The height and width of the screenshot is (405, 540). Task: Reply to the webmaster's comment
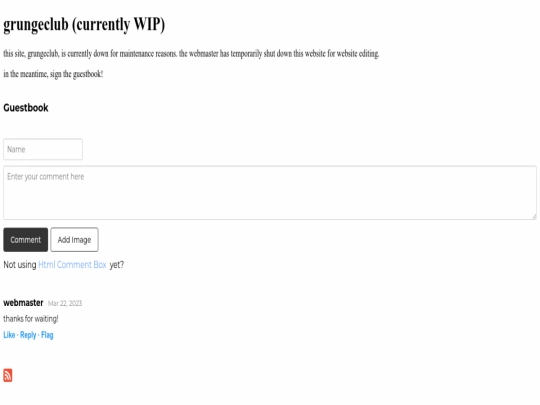coord(28,335)
